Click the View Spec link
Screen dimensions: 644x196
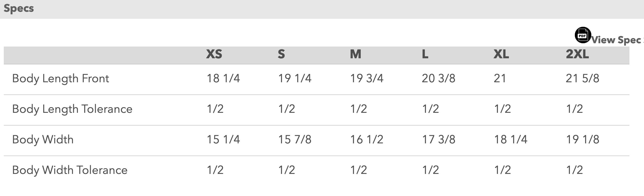pos(617,40)
